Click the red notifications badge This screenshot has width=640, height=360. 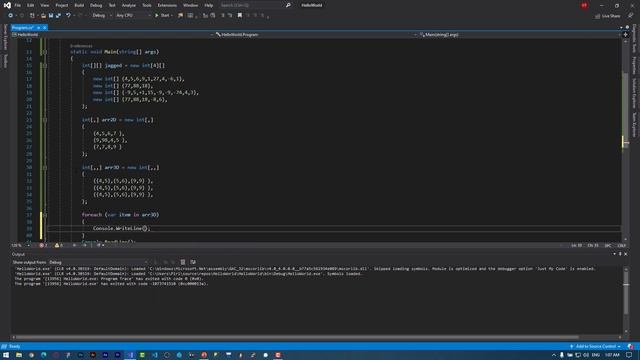[x=584, y=5]
